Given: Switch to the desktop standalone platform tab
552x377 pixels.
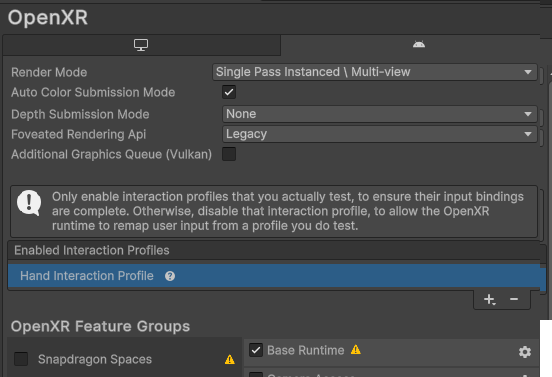Looking at the screenshot, I should (141, 45).
